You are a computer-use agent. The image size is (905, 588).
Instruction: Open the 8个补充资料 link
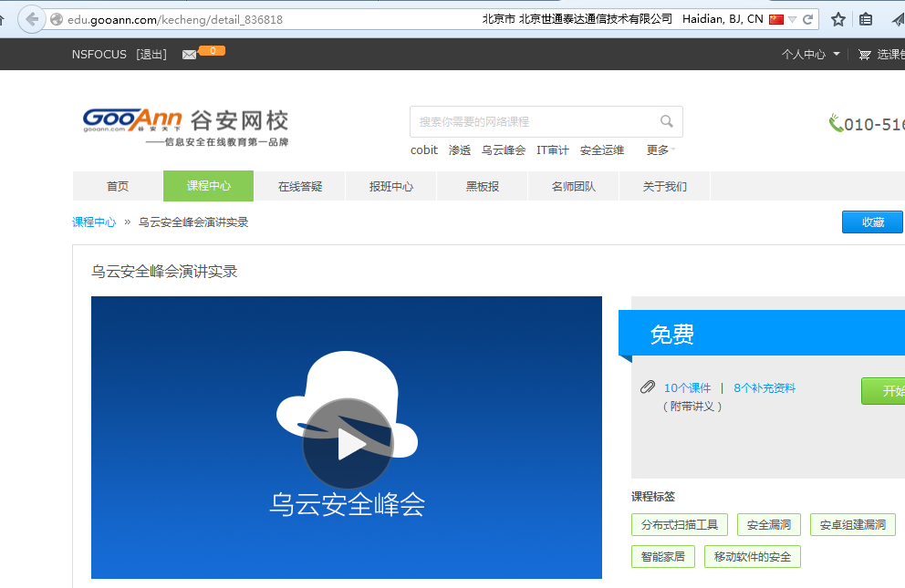[765, 388]
